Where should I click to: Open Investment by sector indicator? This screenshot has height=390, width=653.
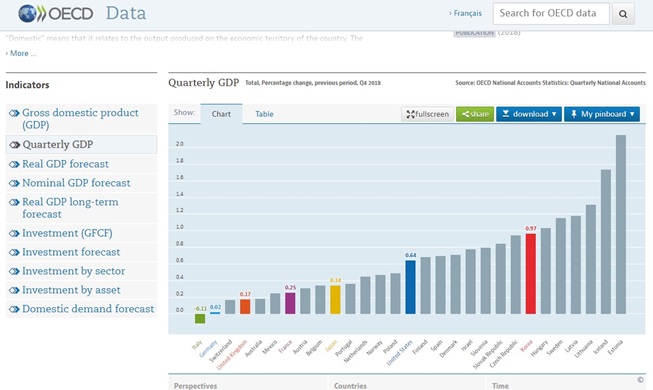(73, 271)
